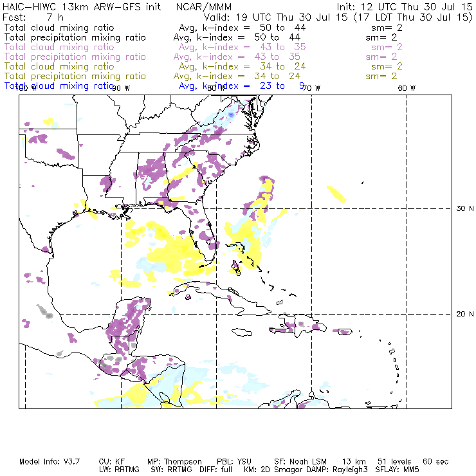476x476 pixels.
Task: Click the 'HAIC-HIWC 13km ARW-GFS init' title
Action: click(x=82, y=7)
